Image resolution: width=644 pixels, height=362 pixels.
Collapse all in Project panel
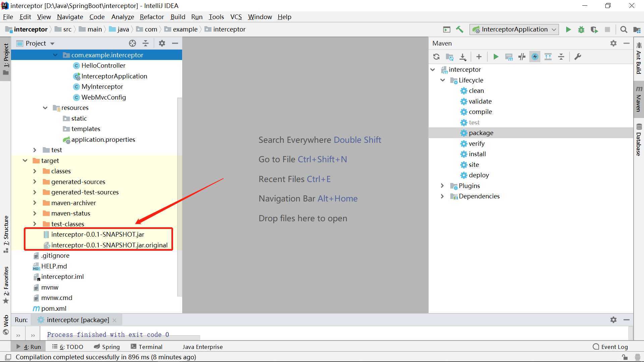click(x=146, y=43)
